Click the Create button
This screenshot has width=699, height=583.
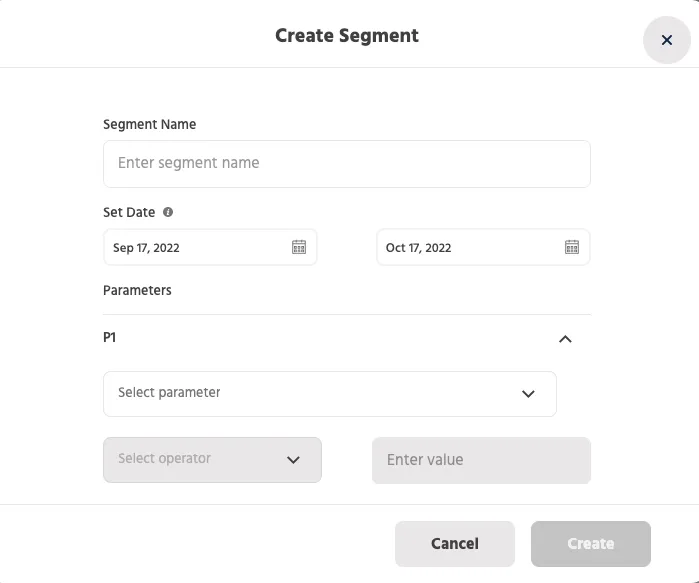pyautogui.click(x=591, y=544)
